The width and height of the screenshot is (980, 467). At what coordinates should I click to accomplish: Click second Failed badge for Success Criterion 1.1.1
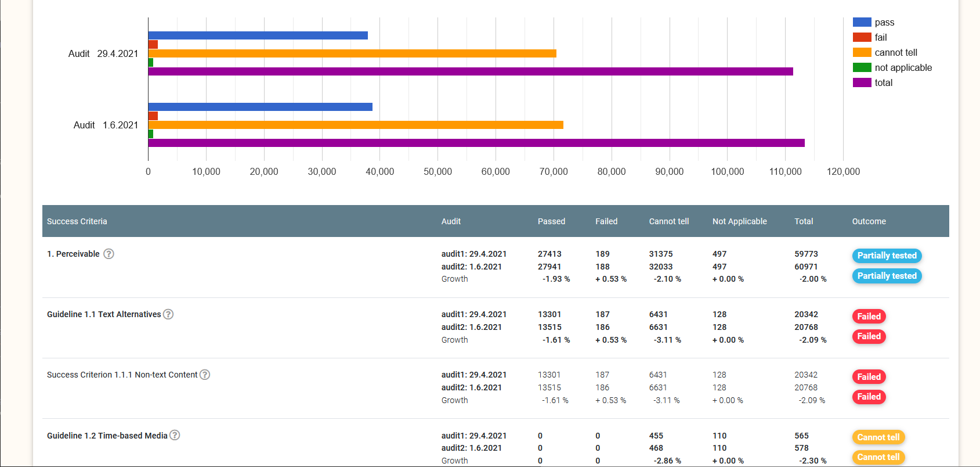click(869, 397)
